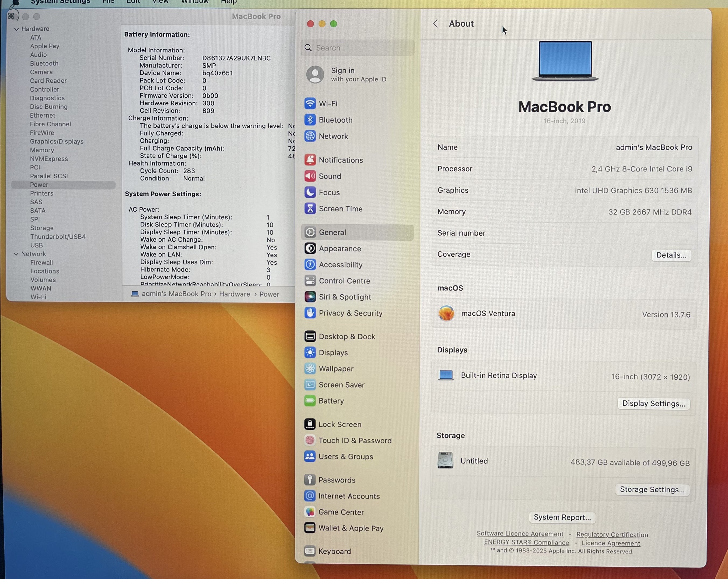Open Accessibility settings icon

310,264
